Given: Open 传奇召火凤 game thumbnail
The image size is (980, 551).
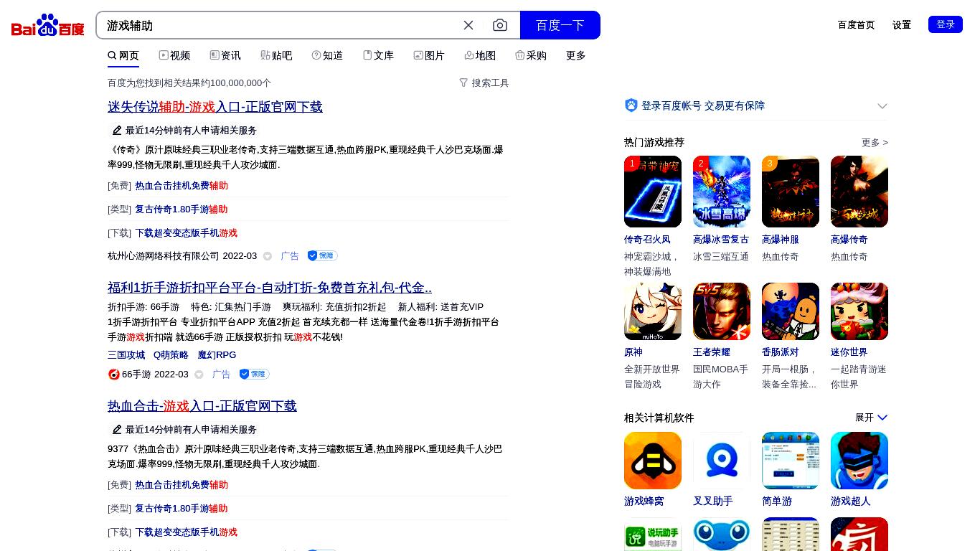Looking at the screenshot, I should (653, 192).
